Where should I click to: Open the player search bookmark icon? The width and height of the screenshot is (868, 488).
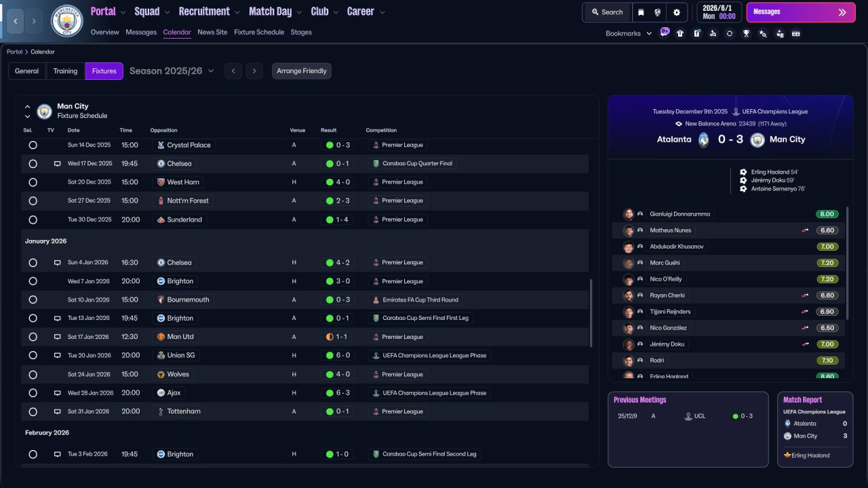713,33
